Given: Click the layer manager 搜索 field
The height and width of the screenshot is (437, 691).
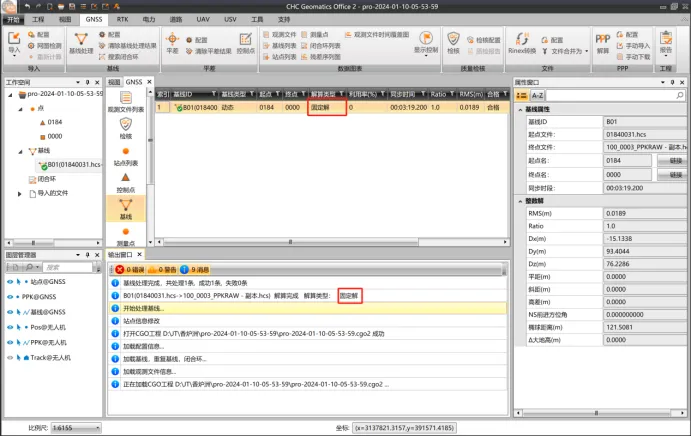Looking at the screenshot, I should [x=68, y=267].
